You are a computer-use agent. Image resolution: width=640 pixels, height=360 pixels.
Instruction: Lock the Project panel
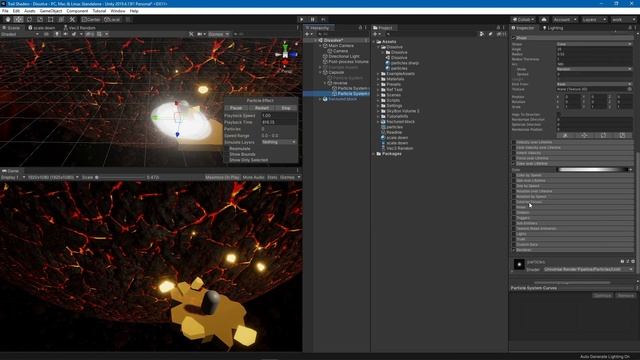point(498,28)
